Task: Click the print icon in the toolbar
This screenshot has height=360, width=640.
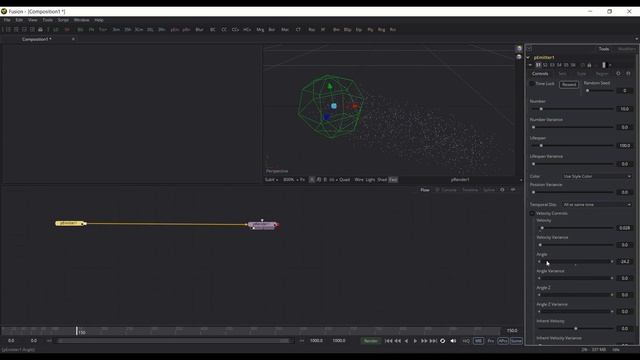Action: (40, 30)
